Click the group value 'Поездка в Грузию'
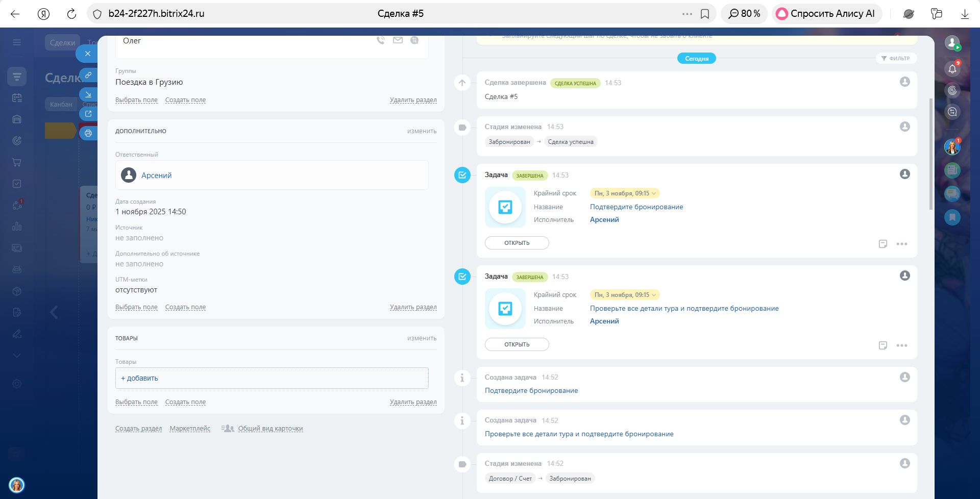Image resolution: width=980 pixels, height=499 pixels. [x=149, y=82]
